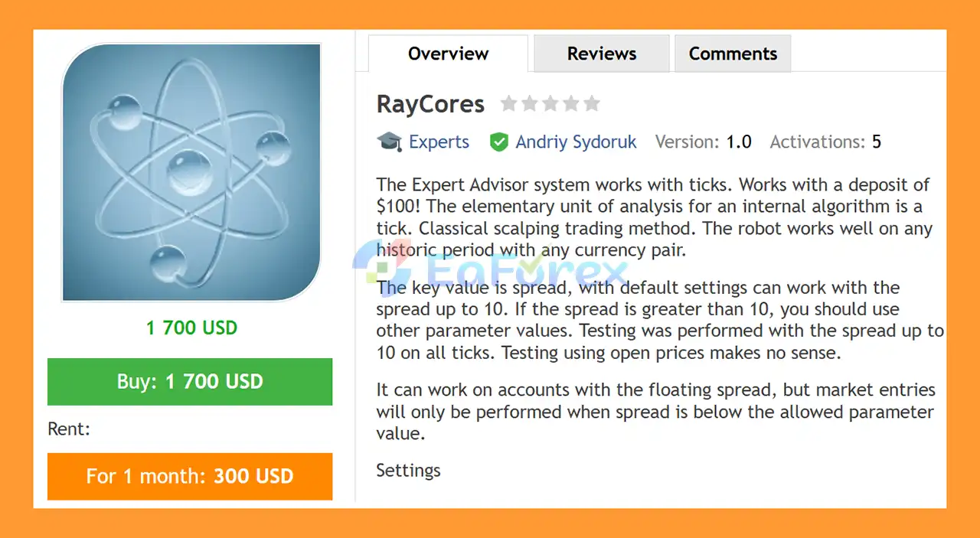Screen dimensions: 980x538
Task: Click the atom icon product image
Action: pos(191,173)
